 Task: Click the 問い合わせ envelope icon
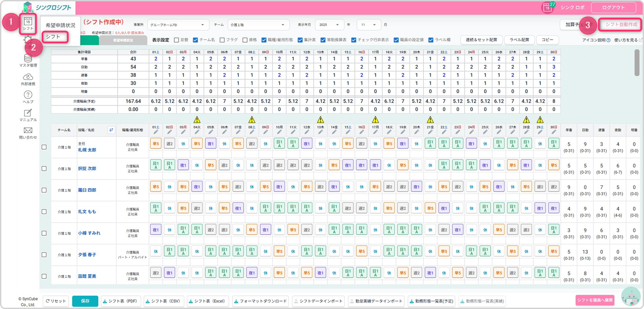pyautogui.click(x=28, y=130)
